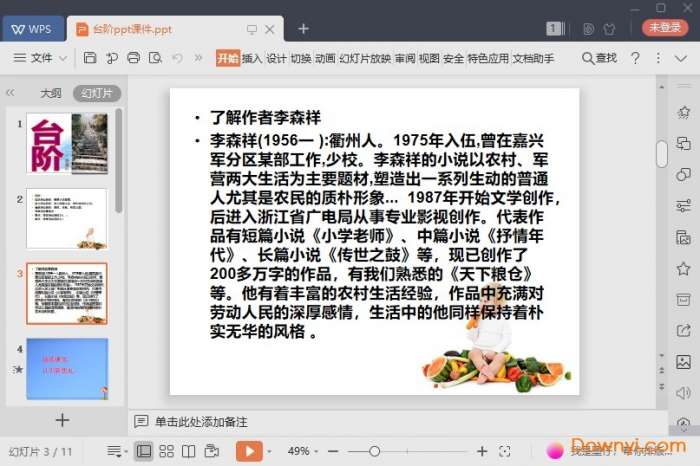
Task: Click the numbered window counter icon
Action: tap(555, 29)
